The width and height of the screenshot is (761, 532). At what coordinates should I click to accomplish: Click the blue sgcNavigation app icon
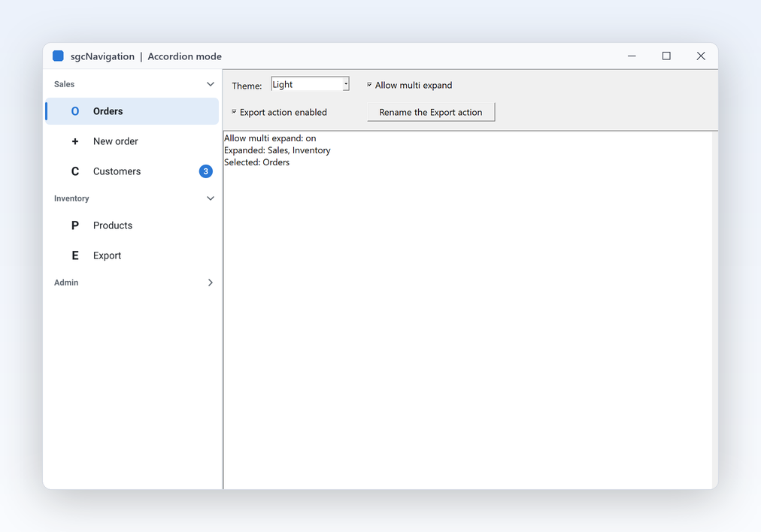pyautogui.click(x=58, y=56)
